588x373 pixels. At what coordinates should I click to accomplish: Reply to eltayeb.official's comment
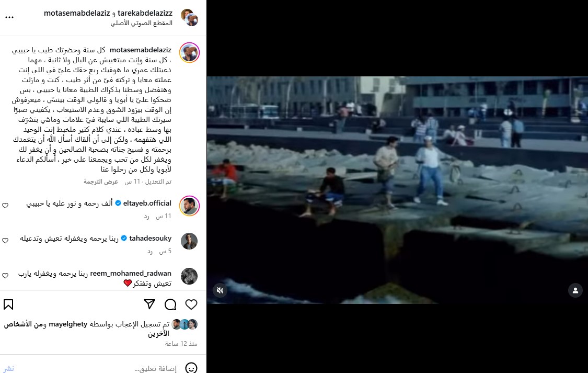tap(147, 217)
